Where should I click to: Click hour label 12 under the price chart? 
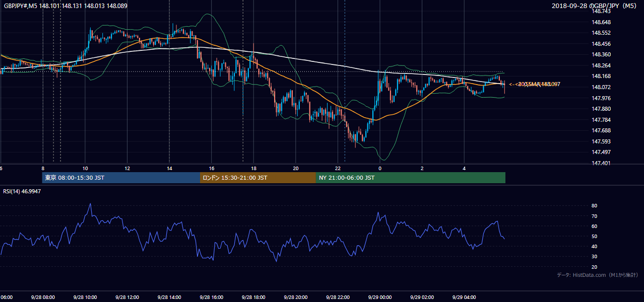click(x=127, y=168)
